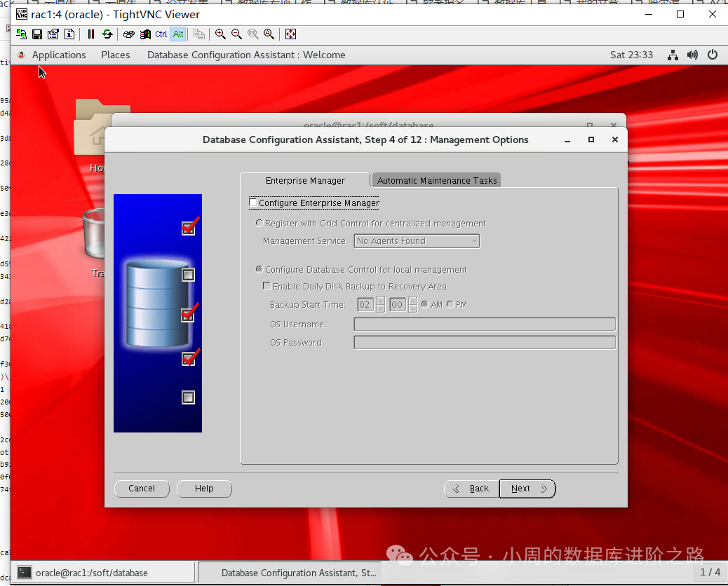Image resolution: width=728 pixels, height=586 pixels.
Task: Pause the VNC screen updates
Action: point(91,34)
